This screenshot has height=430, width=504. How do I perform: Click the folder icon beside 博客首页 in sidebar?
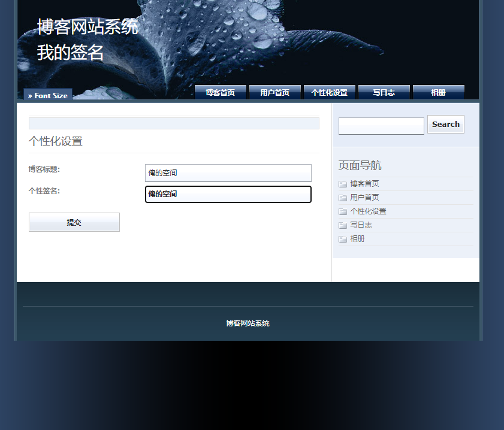[342, 184]
